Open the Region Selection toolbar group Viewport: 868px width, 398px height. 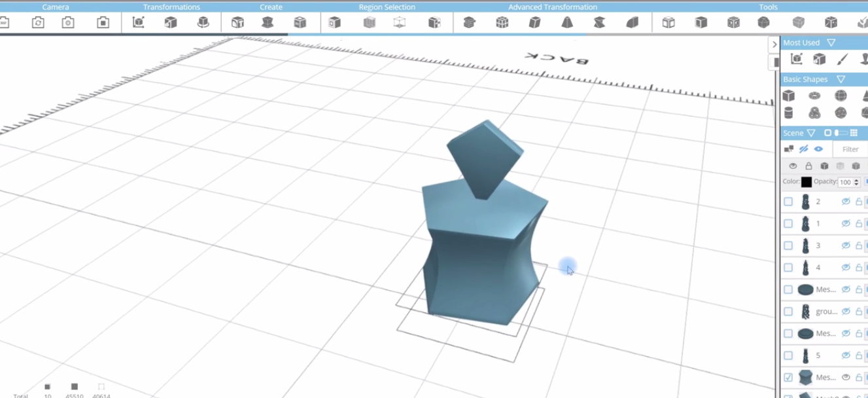pos(387,7)
